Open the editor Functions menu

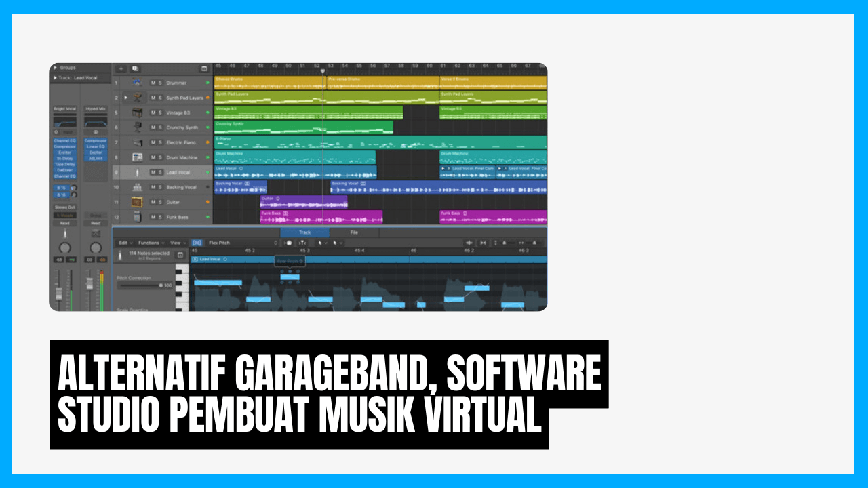(x=151, y=243)
